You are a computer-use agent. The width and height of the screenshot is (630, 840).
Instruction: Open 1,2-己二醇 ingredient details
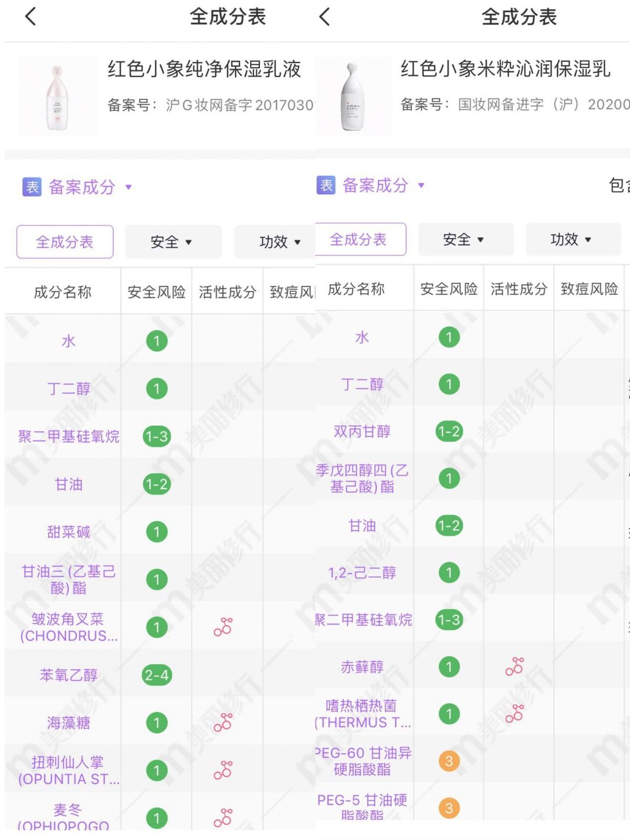click(x=362, y=573)
